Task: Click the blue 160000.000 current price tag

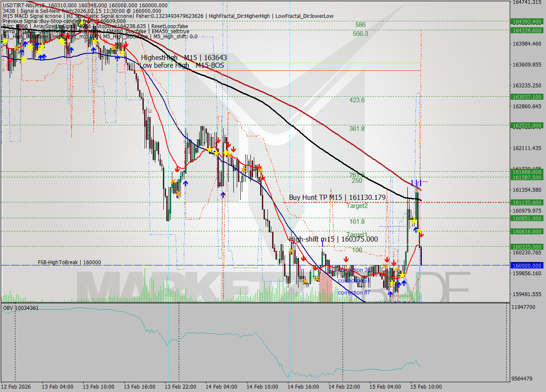Action: [x=527, y=265]
